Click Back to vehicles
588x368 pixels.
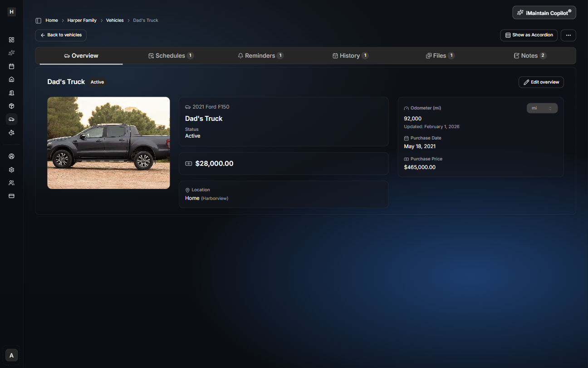(60, 35)
